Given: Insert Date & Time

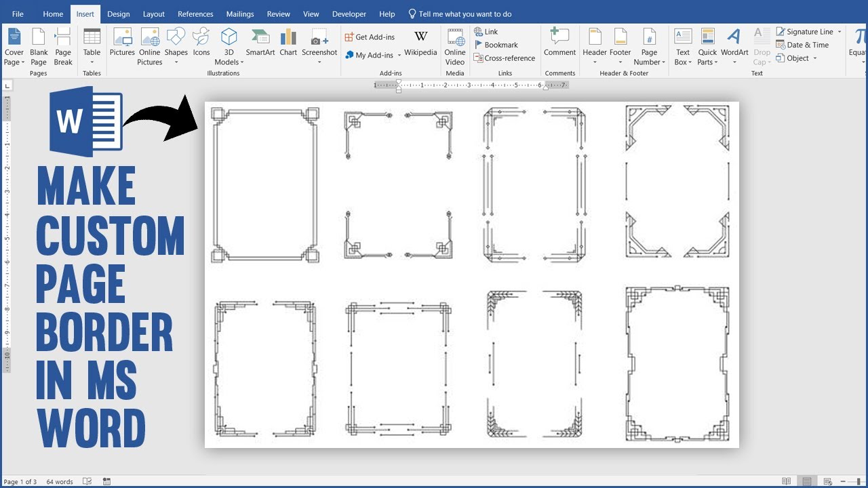Looking at the screenshot, I should [x=802, y=45].
